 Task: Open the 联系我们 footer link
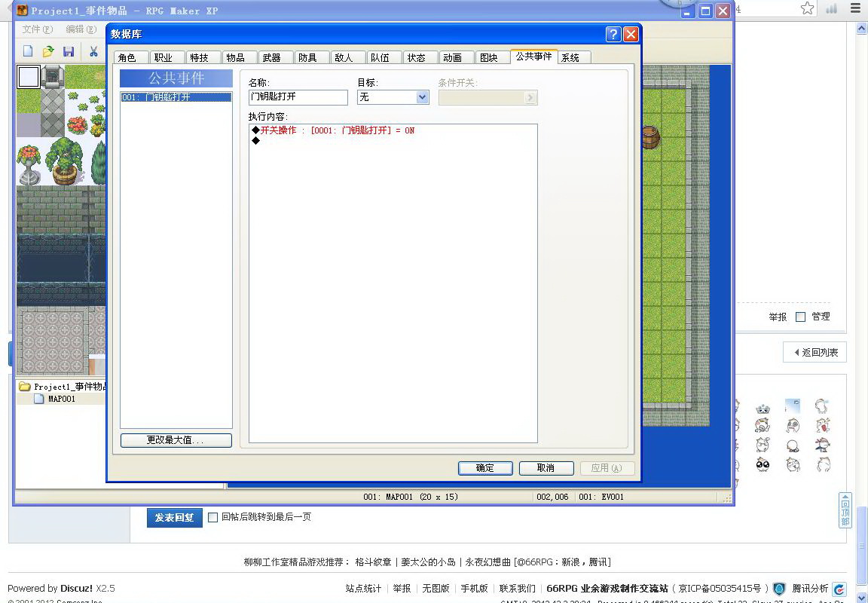click(517, 589)
